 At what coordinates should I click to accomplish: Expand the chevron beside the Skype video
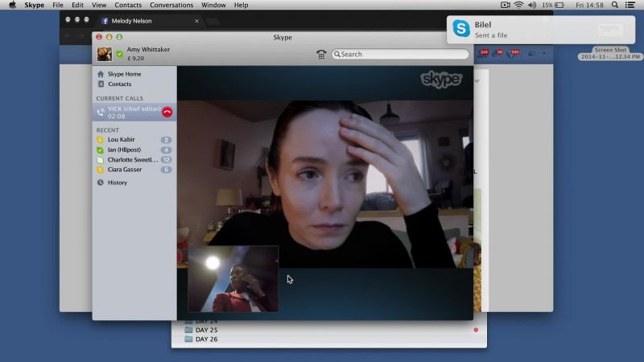477,81
